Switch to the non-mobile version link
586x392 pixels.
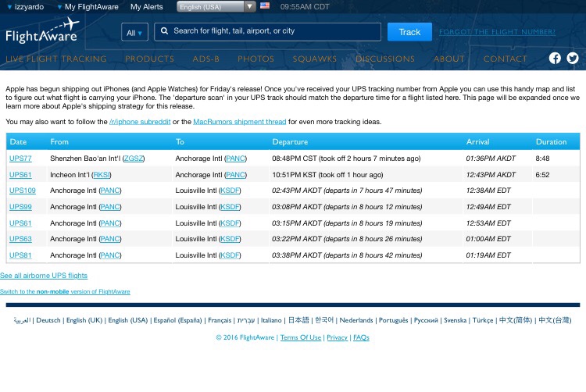point(65,291)
